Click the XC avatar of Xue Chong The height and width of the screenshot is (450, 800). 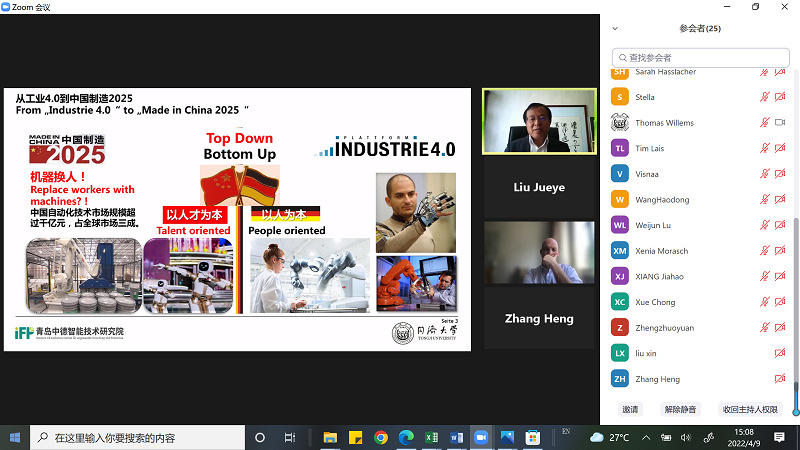[619, 302]
